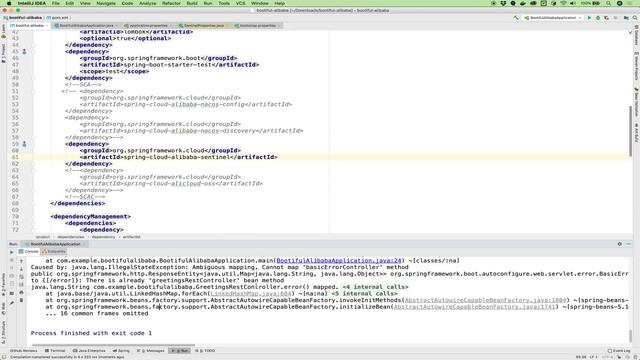Open the Navigate menu
This screenshot has width=640, height=360.
coord(106,3)
